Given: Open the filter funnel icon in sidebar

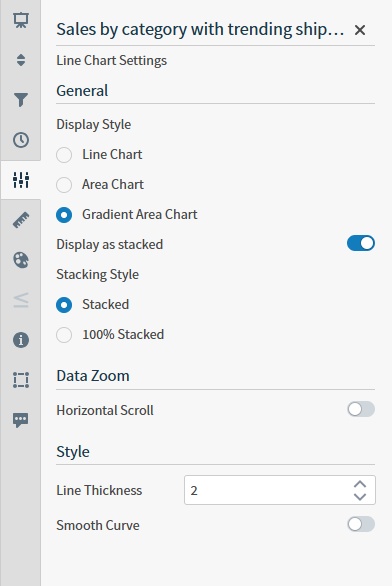Looking at the screenshot, I should (x=21, y=100).
